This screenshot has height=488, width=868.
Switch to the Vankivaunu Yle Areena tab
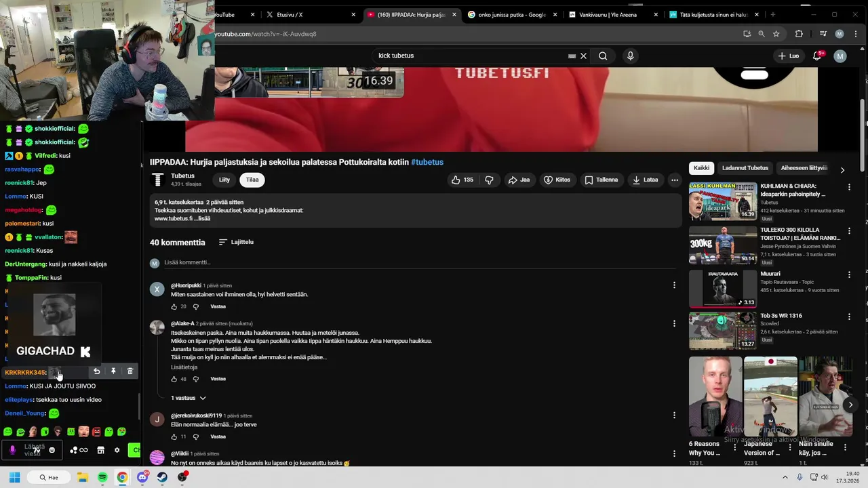click(x=614, y=14)
